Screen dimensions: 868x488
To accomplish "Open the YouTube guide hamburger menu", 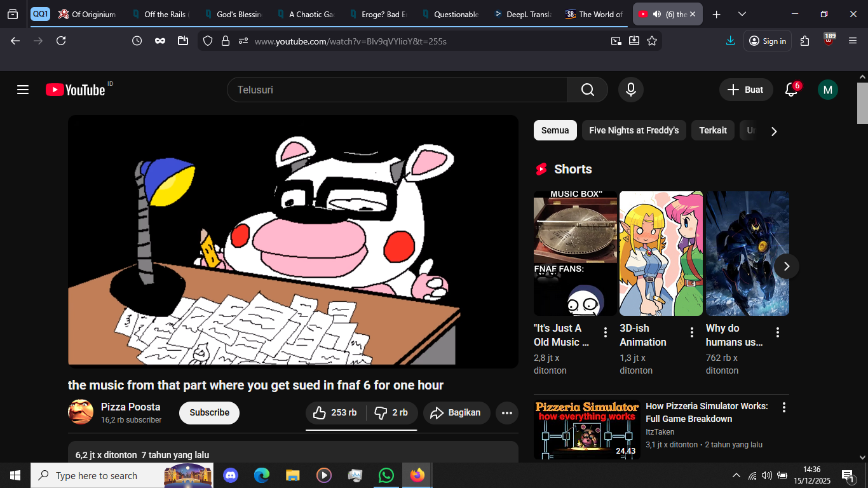I will 23,90.
